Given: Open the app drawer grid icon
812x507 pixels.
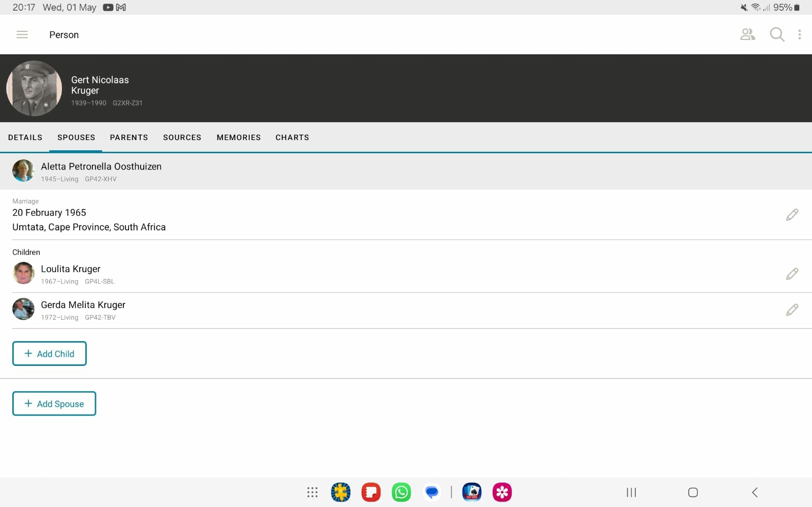Looking at the screenshot, I should point(312,492).
